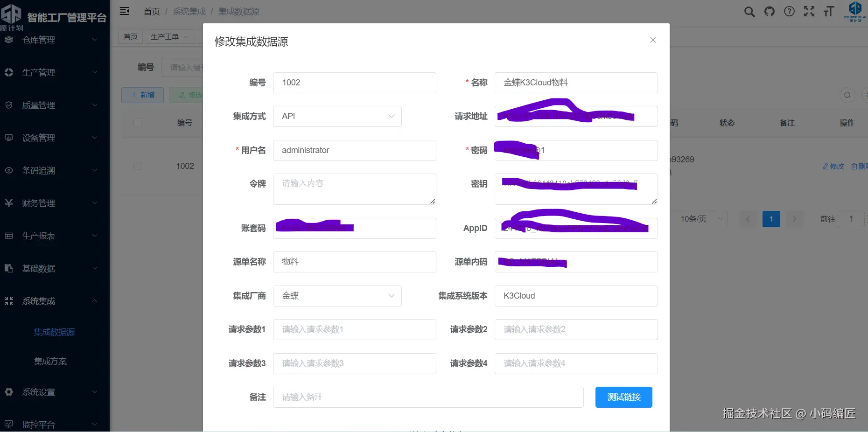
Task: Click the 质量管理 shield icon
Action: pos(9,105)
